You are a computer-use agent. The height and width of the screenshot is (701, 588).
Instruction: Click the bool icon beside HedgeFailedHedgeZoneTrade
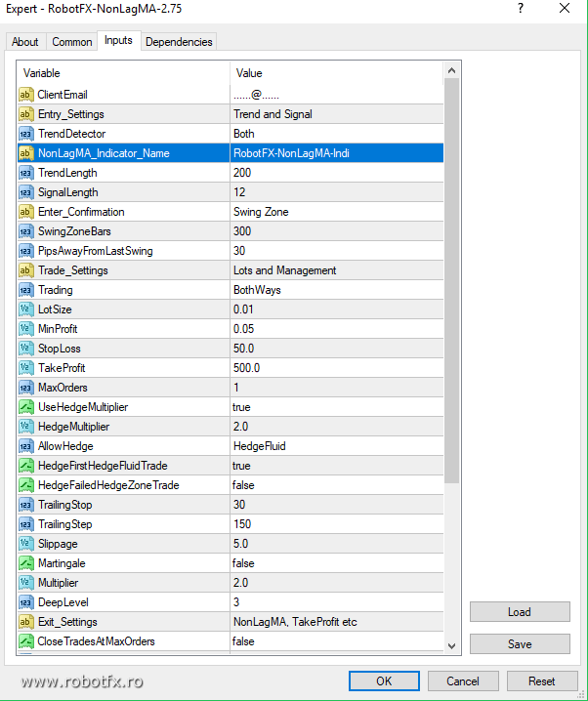click(x=26, y=485)
